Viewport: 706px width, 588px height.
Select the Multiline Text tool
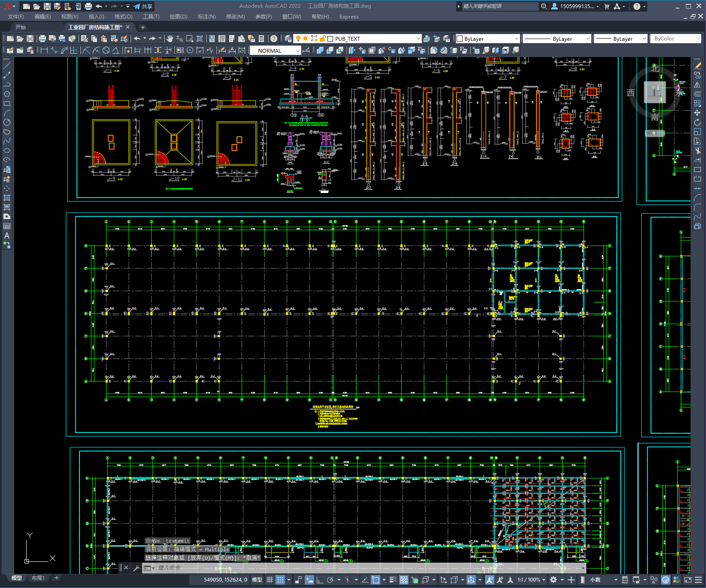[7, 235]
